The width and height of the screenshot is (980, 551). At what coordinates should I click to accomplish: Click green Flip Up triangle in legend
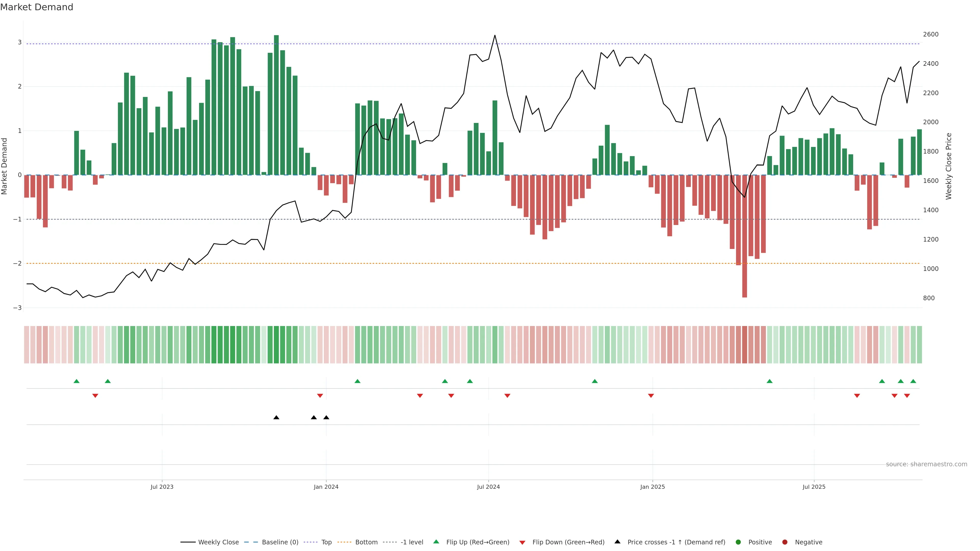tap(436, 542)
